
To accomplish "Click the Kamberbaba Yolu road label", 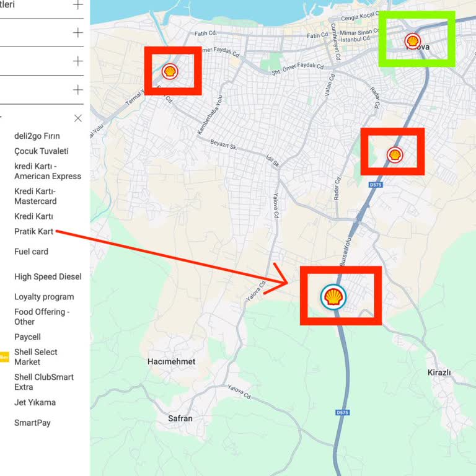I will 209,115.
